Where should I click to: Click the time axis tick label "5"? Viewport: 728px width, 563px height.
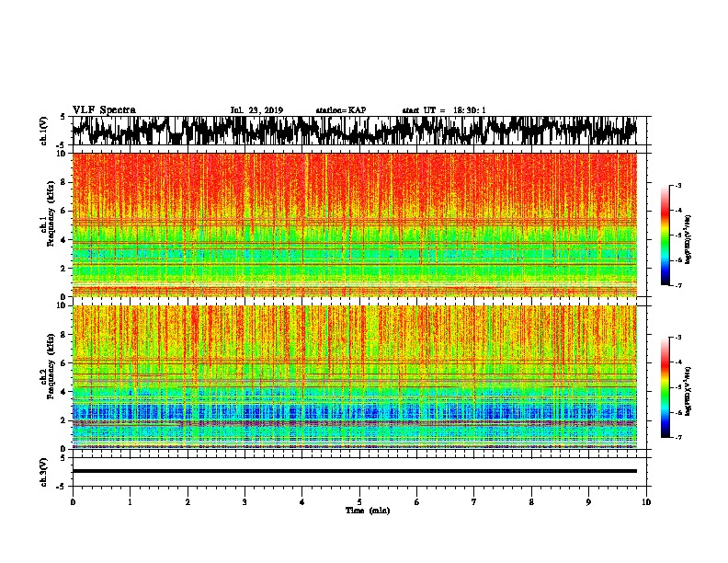pyautogui.click(x=359, y=502)
